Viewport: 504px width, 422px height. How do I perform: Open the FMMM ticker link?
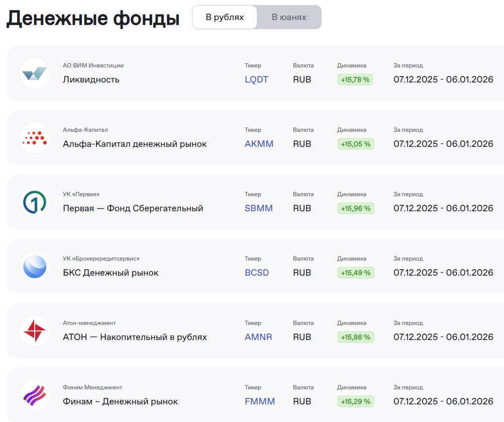tap(260, 401)
